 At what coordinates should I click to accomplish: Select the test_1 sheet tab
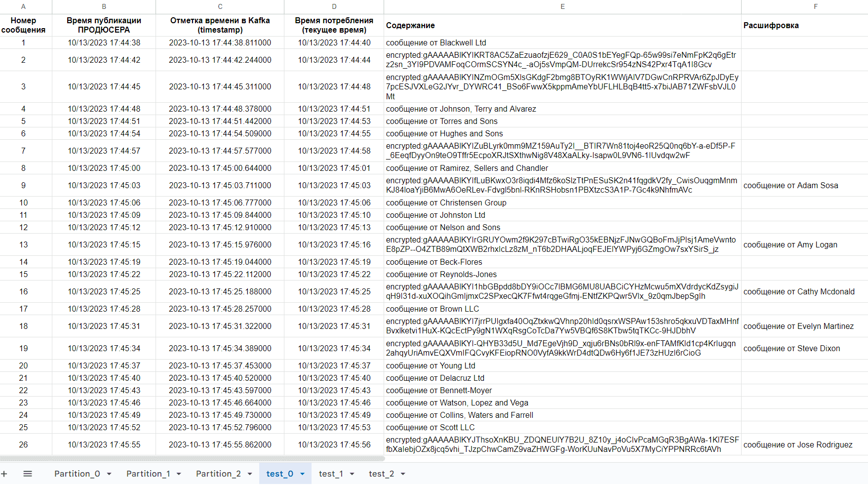[331, 474]
